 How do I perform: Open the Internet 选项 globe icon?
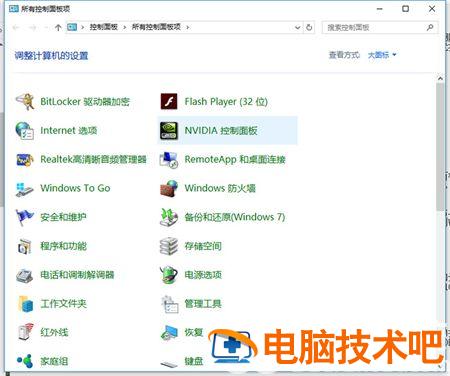(25, 130)
